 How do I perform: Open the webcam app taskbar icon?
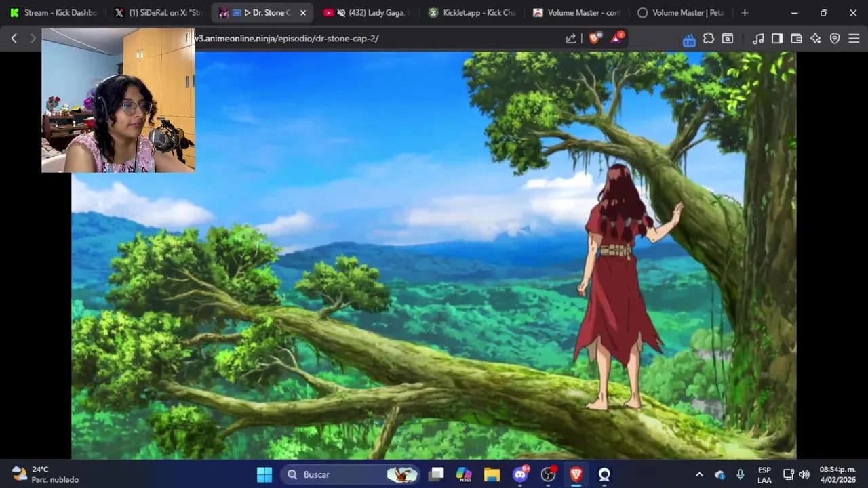604,474
